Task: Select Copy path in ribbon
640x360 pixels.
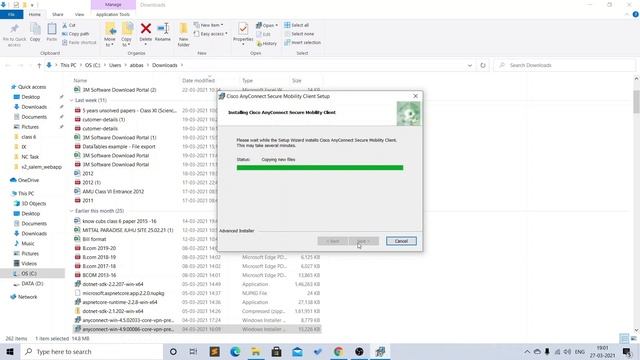Action: pyautogui.click(x=76, y=34)
